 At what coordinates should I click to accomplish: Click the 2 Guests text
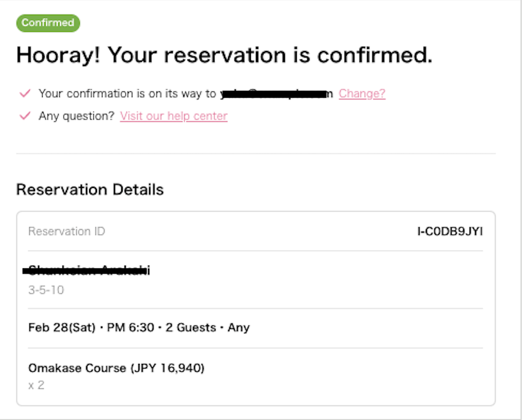(x=191, y=328)
